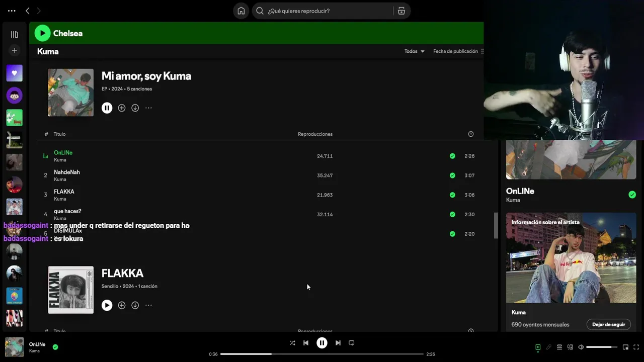This screenshot has height=362, width=644.
Task: Pause the 'Mi amor, soy Kuma' EP
Action: tap(107, 108)
